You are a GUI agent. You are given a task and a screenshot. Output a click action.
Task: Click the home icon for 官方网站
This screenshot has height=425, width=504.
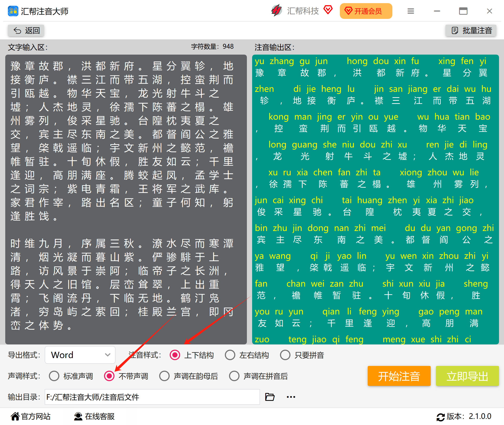point(15,416)
